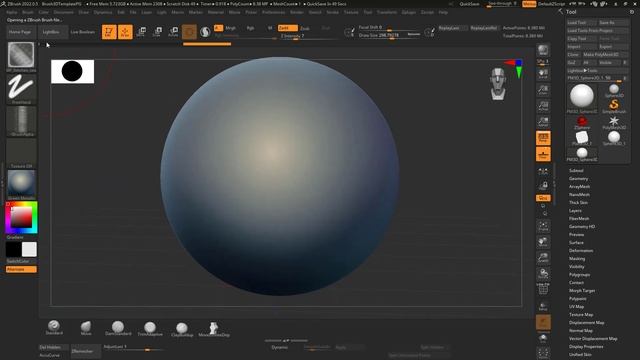Pick a color in the color picker
Viewport: 640px width, 360px height.
point(21,218)
